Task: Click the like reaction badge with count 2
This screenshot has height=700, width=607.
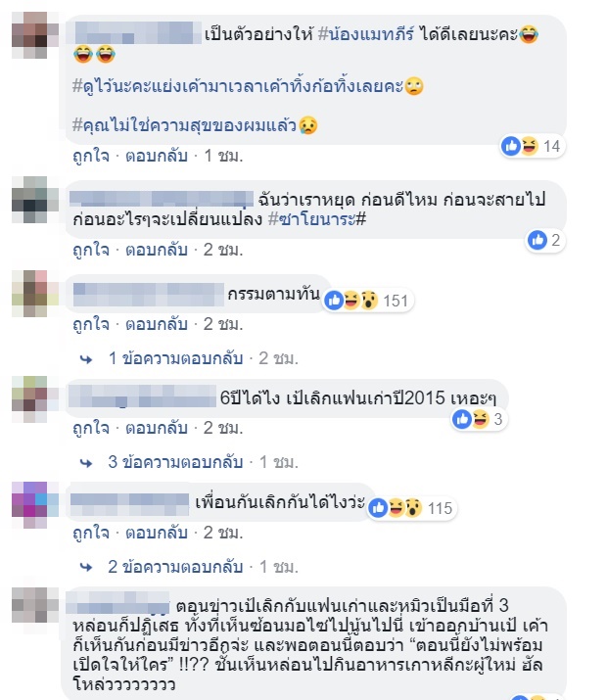Action: tap(545, 240)
